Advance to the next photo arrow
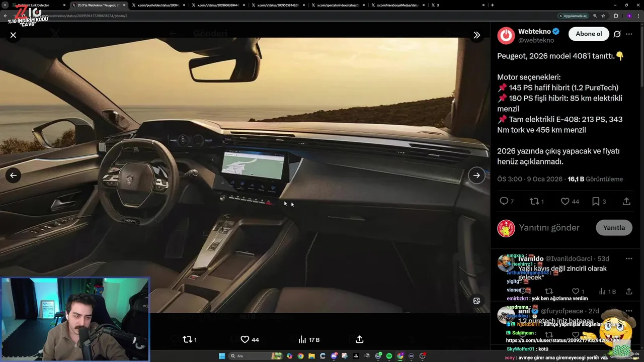The height and width of the screenshot is (362, 644). (476, 175)
